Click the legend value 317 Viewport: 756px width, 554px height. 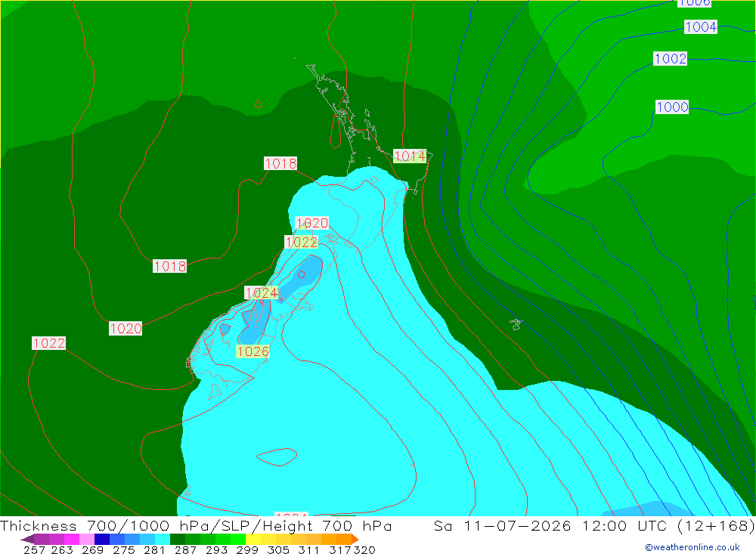[340, 549]
